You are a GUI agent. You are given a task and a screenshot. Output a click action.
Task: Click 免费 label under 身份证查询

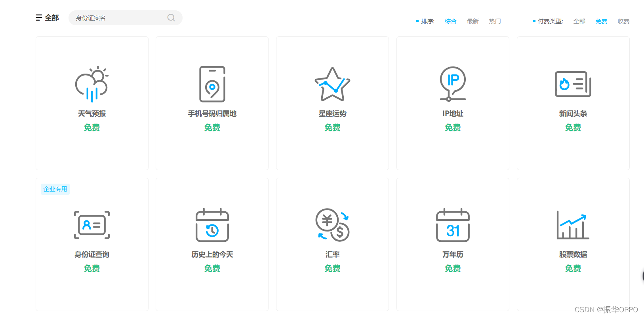click(x=92, y=268)
